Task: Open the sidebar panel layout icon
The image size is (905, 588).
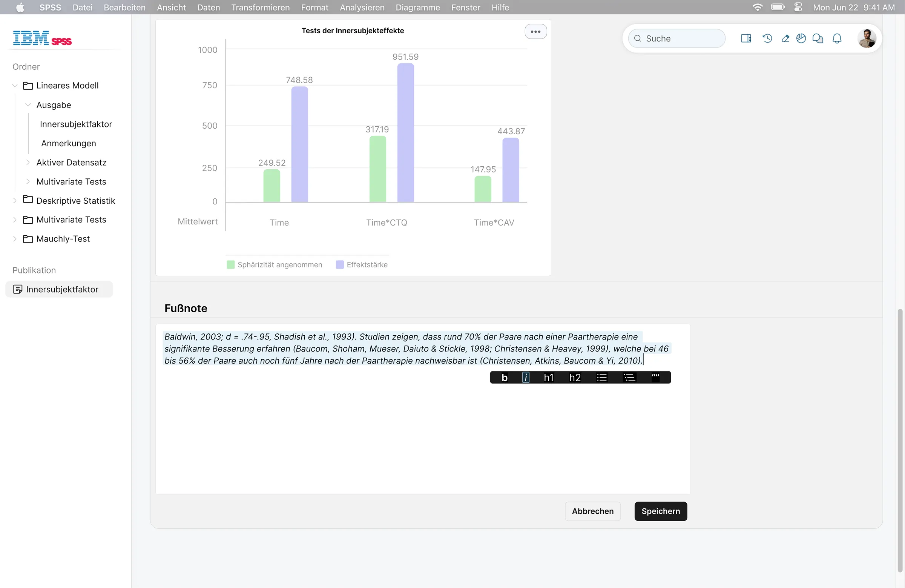Action: (x=745, y=38)
